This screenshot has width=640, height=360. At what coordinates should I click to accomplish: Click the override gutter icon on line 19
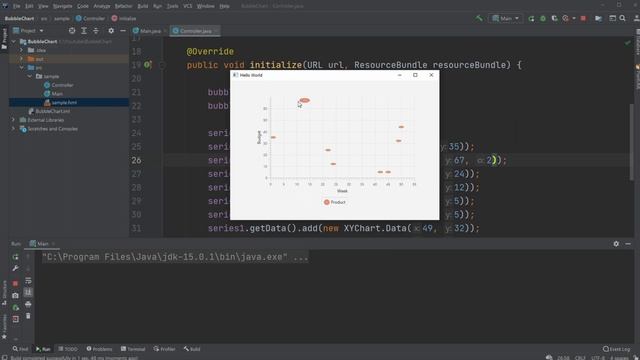point(148,65)
